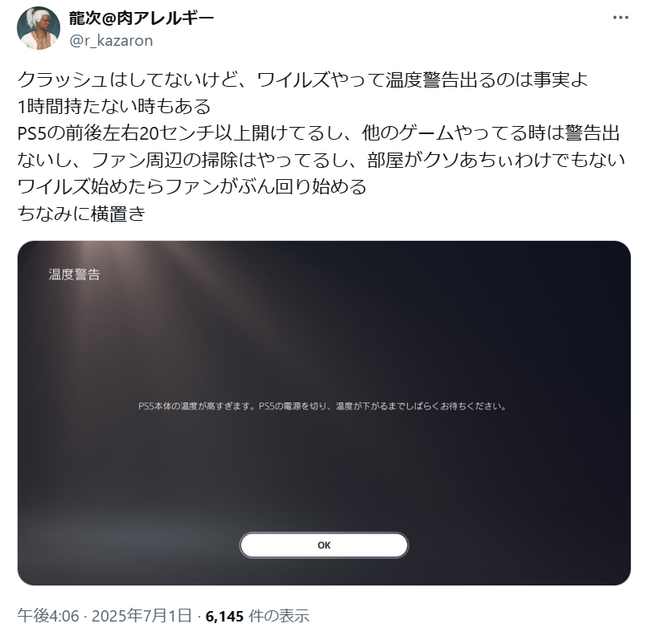646x644 pixels.
Task: Click the 2025年7月1日 date text
Action: click(141, 616)
